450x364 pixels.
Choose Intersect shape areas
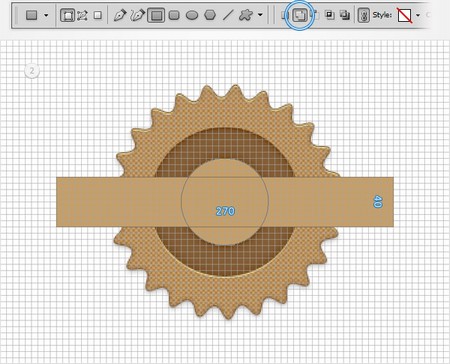tap(330, 15)
